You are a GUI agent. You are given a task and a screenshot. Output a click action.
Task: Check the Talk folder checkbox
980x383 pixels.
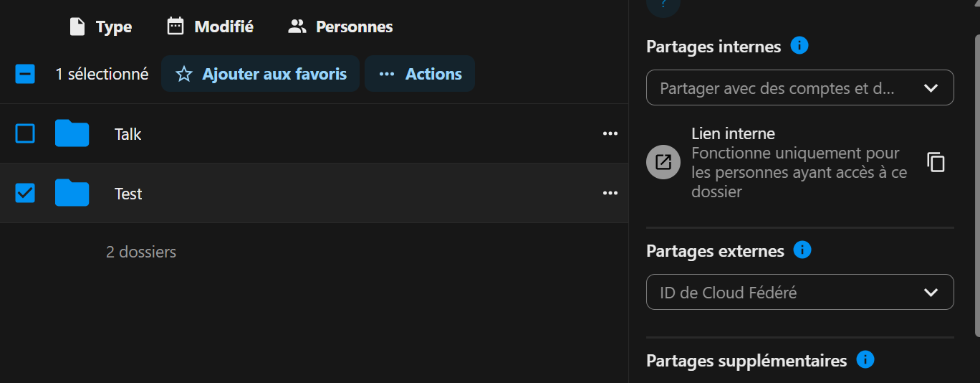coord(25,134)
